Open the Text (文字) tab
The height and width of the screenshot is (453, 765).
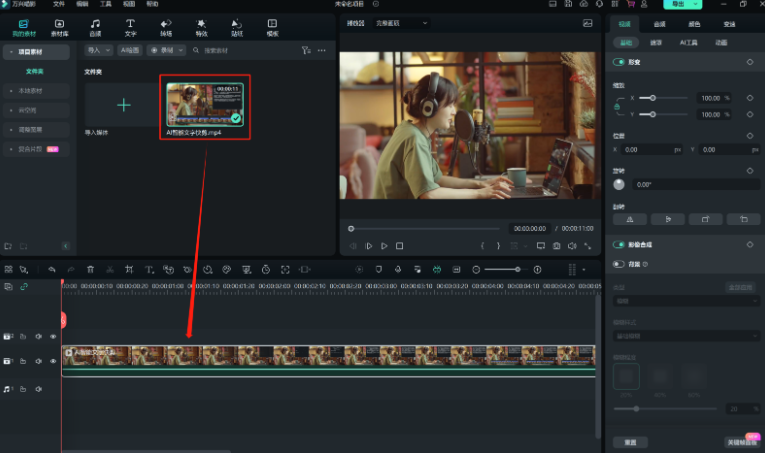click(130, 26)
